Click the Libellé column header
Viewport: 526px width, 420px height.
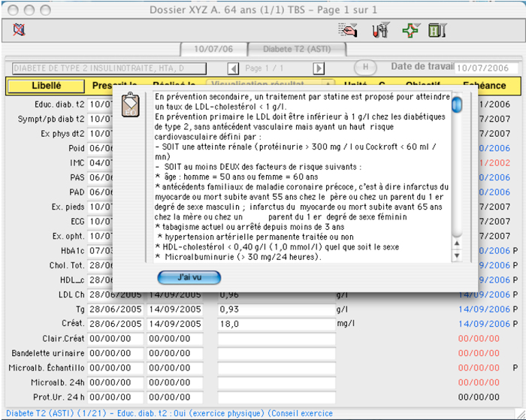46,86
